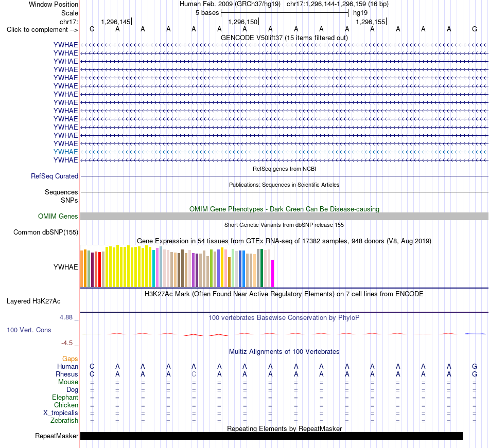
Task: Click the YWHAE label beside the GTEx bar chart
Action: pos(65,267)
